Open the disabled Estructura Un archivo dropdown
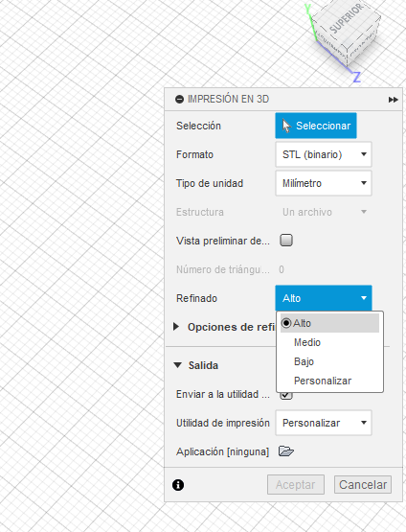The image size is (406, 532). coord(324,212)
